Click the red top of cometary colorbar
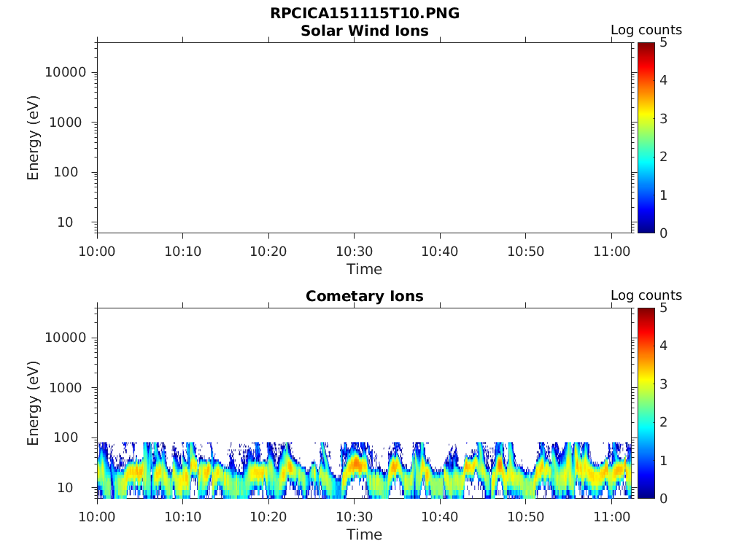The image size is (747, 560). point(646,314)
